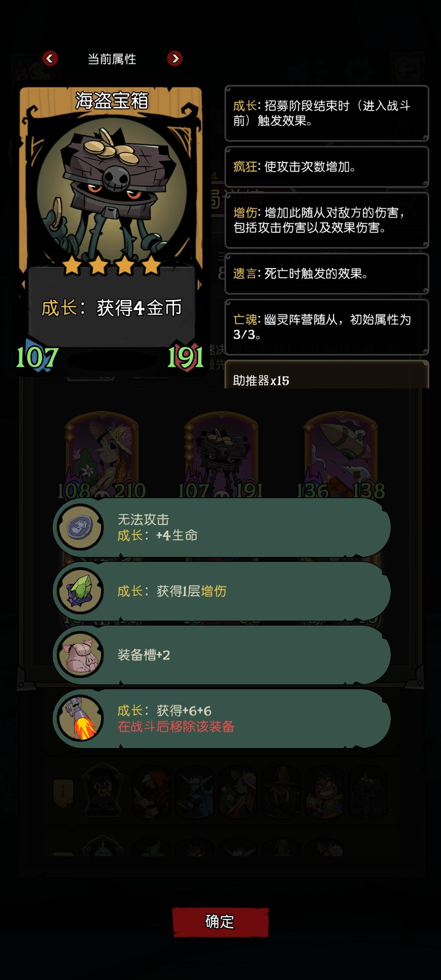Viewport: 441px width, 980px height.
Task: Select the silver coin equipment icon
Action: [x=80, y=527]
